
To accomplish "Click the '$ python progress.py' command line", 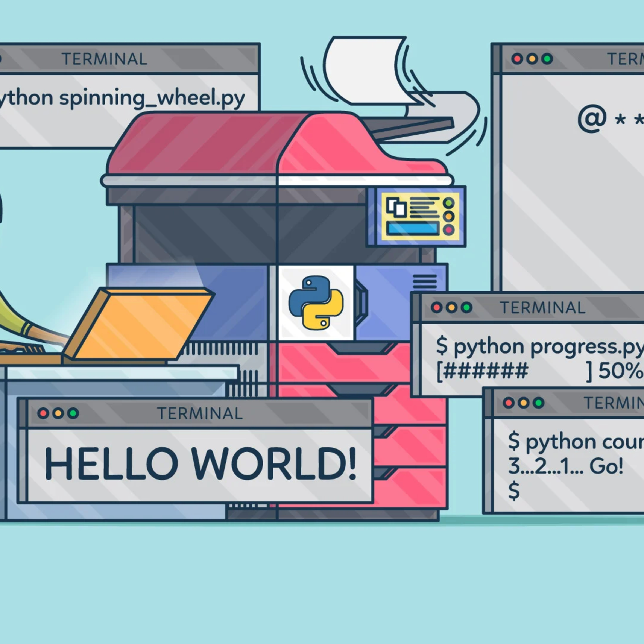I will point(540,347).
